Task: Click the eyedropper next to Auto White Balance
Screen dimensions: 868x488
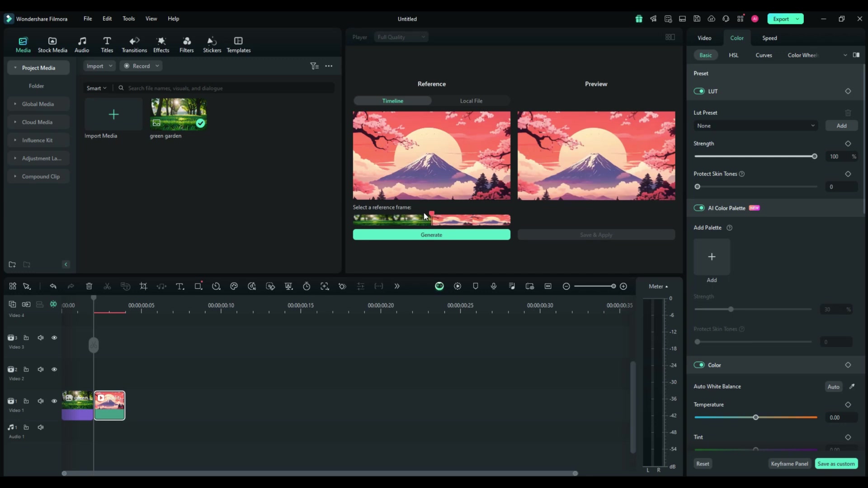Action: click(852, 386)
